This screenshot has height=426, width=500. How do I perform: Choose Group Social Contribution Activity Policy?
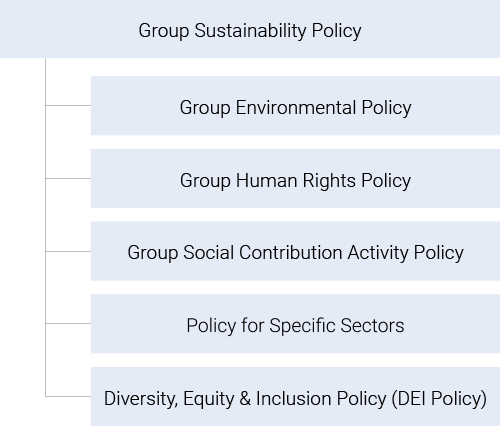coord(295,251)
